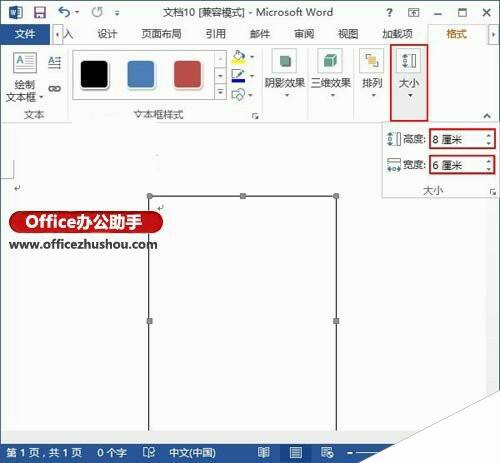
Task: Switch to the 审阅 (Review) tab
Action: [x=304, y=34]
